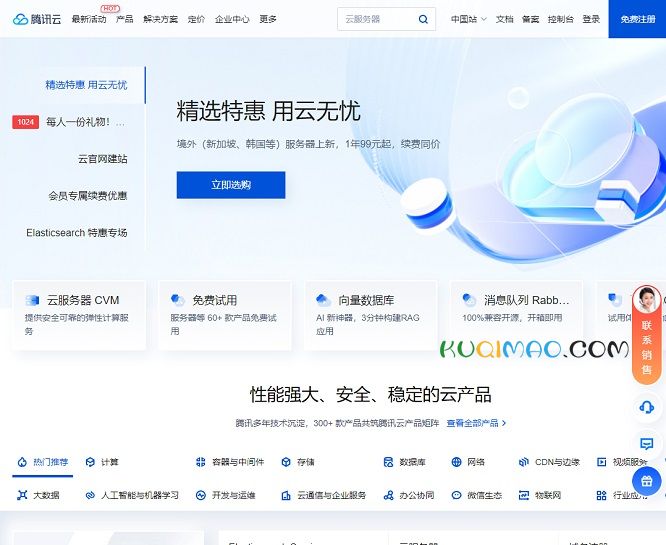This screenshot has width=666, height=545.
Task: Click the 数据库 category icon
Action: 388,462
